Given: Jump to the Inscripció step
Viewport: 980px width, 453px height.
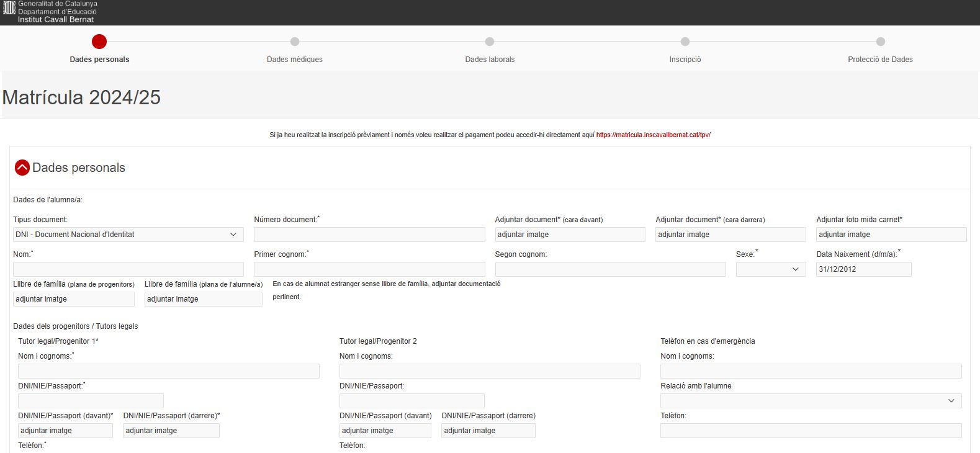Looking at the screenshot, I should [685, 42].
